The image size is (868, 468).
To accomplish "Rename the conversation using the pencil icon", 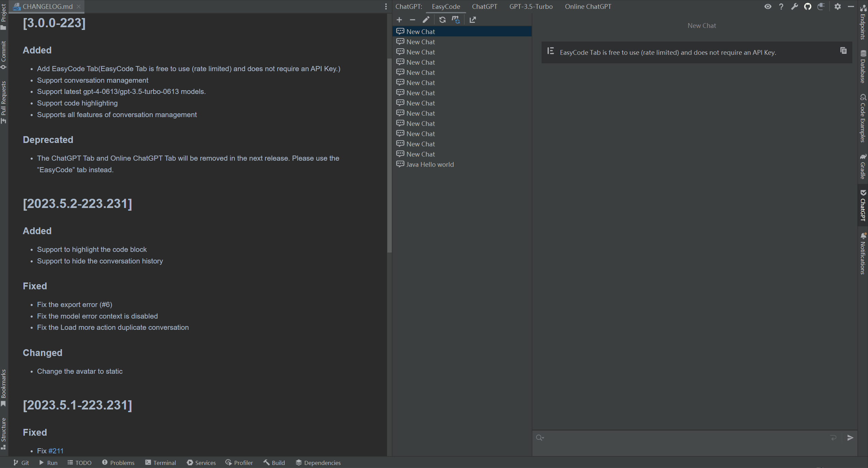I will click(x=426, y=20).
